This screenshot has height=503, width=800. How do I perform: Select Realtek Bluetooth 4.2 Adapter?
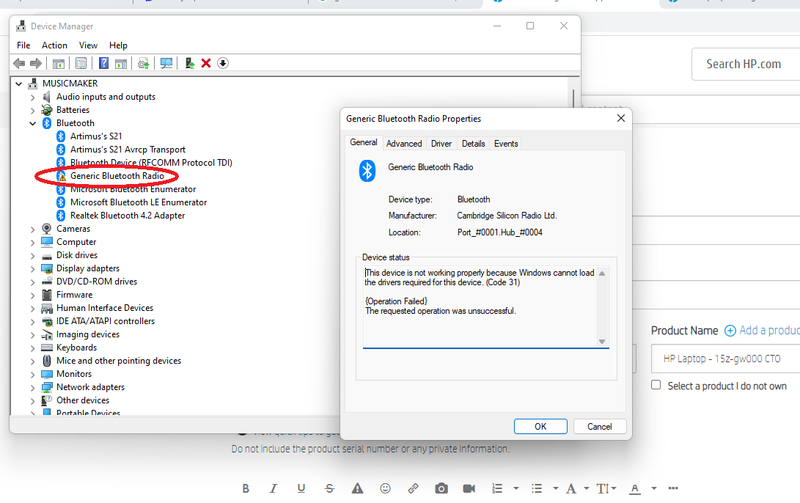coord(128,216)
